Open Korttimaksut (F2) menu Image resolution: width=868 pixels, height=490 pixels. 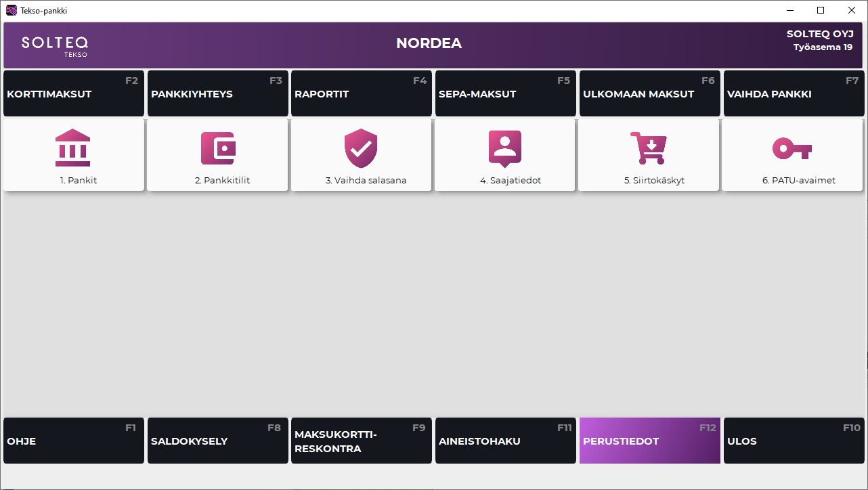point(73,94)
